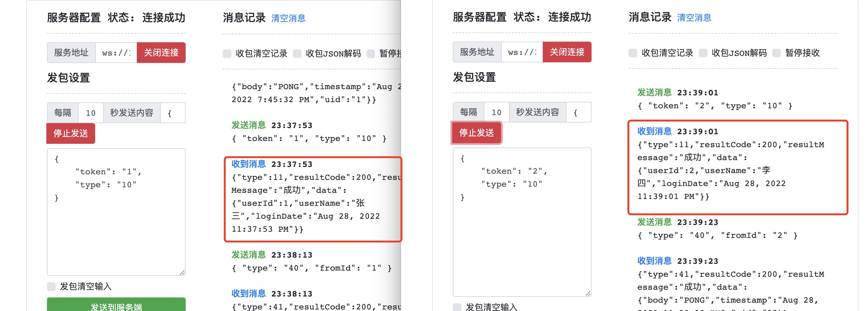Click interval field 10 in right panel
868x311 pixels.
496,112
